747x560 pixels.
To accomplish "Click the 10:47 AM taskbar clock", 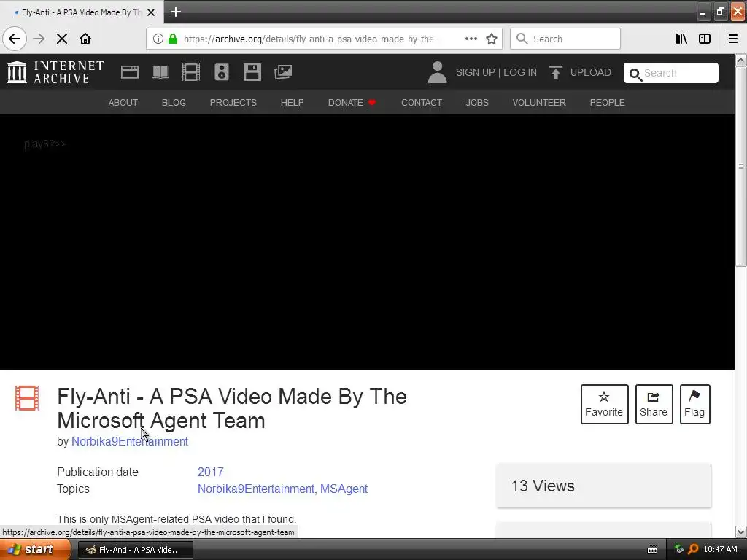I will click(x=720, y=550).
